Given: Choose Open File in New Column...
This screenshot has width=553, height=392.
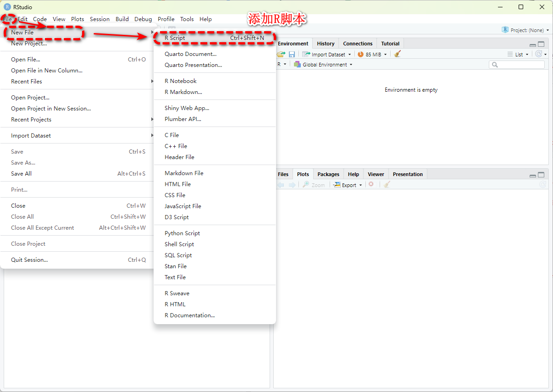Looking at the screenshot, I should 77,71.
